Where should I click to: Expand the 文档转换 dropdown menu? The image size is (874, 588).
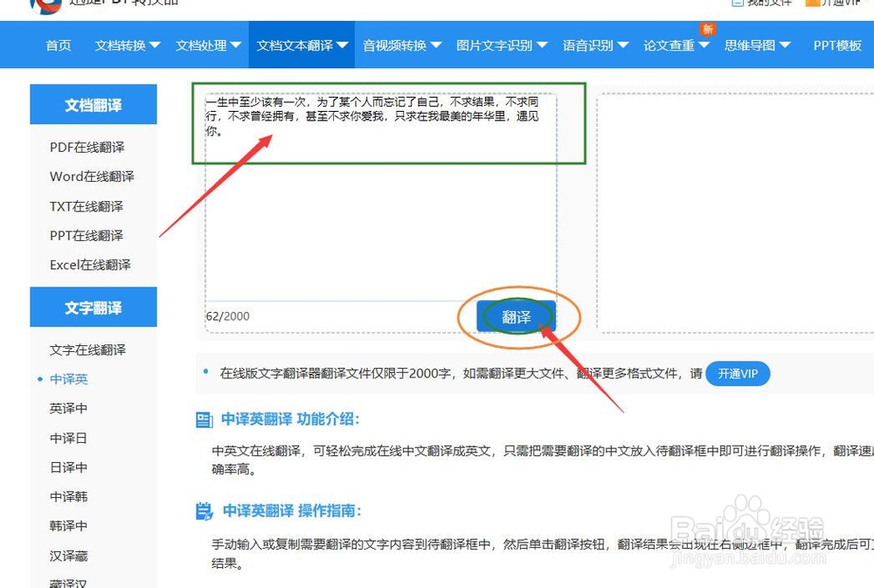pos(127,45)
